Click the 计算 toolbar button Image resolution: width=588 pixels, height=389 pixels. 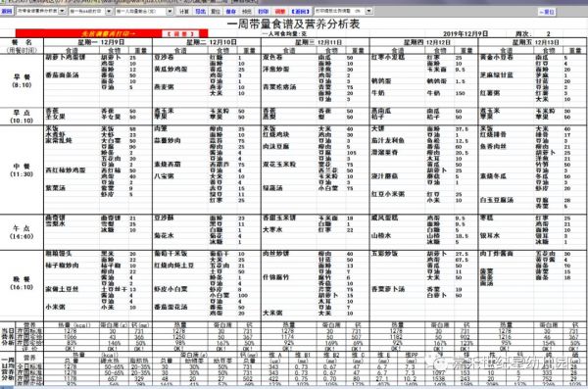[184, 12]
